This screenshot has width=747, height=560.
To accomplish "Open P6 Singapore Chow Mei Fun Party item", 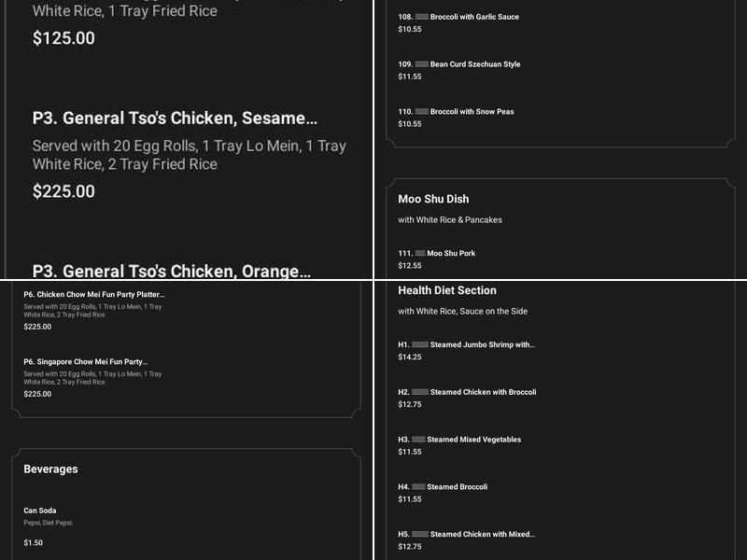I will 86,361.
